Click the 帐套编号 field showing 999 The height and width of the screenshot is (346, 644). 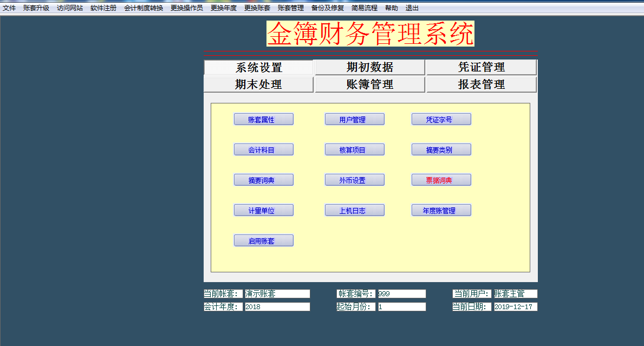coord(402,294)
